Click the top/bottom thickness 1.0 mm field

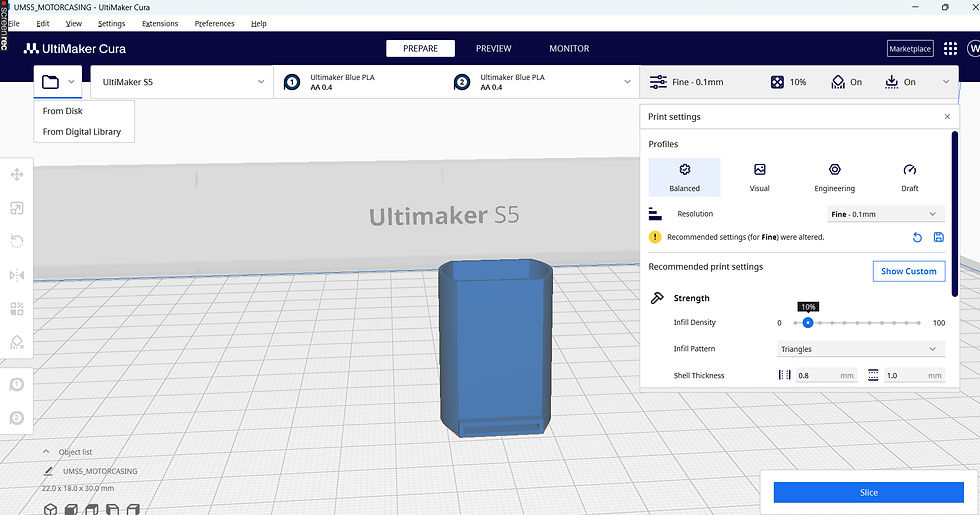point(913,375)
